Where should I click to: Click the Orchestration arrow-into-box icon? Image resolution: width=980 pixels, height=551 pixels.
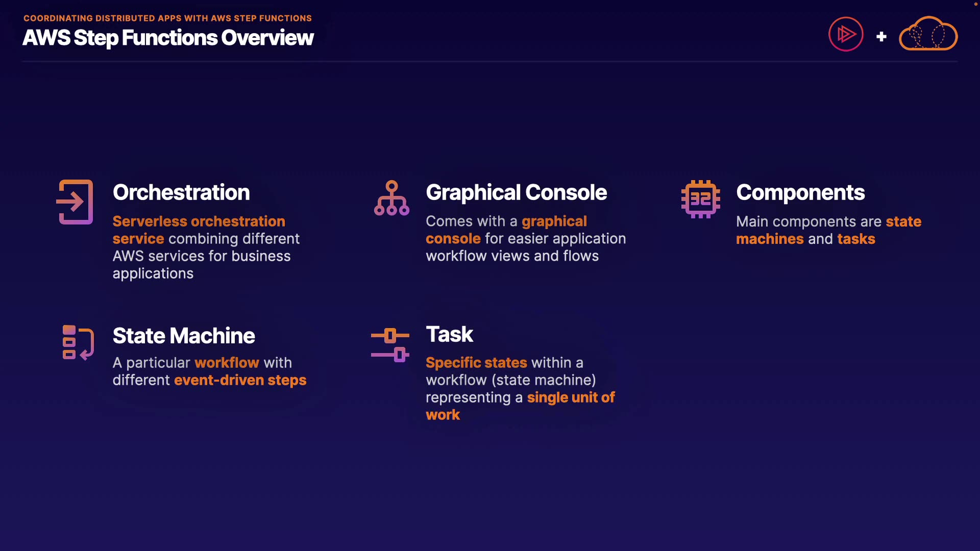pyautogui.click(x=75, y=202)
